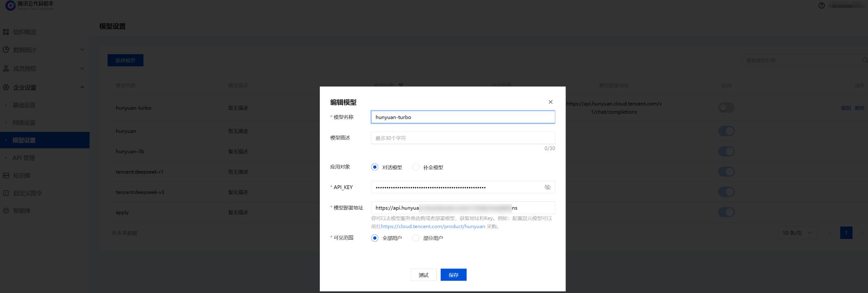This screenshot has width=868, height=293.
Task: Close the 编辑模型 dialog with X
Action: point(550,102)
